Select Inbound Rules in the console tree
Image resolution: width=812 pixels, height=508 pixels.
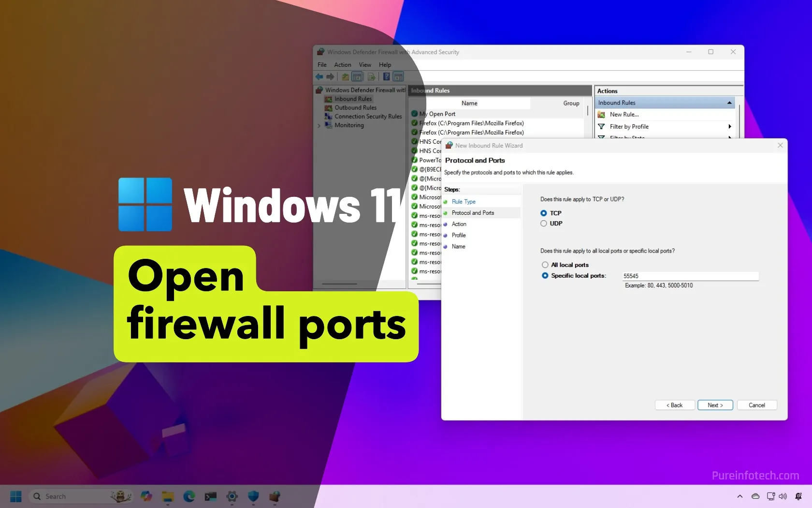(x=353, y=99)
